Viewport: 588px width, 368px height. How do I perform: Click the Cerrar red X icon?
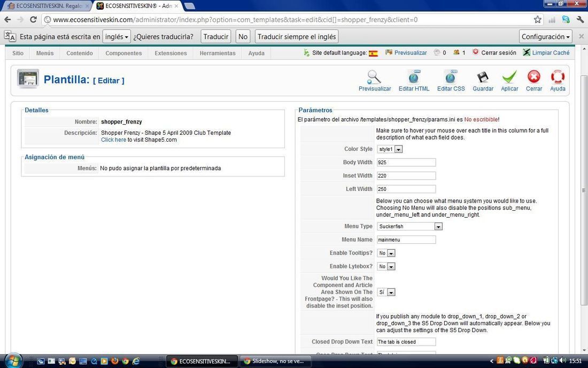click(533, 77)
